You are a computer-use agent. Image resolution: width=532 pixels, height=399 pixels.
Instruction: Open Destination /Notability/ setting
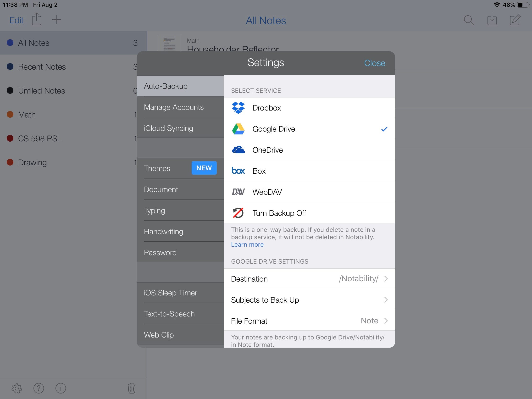click(x=309, y=279)
